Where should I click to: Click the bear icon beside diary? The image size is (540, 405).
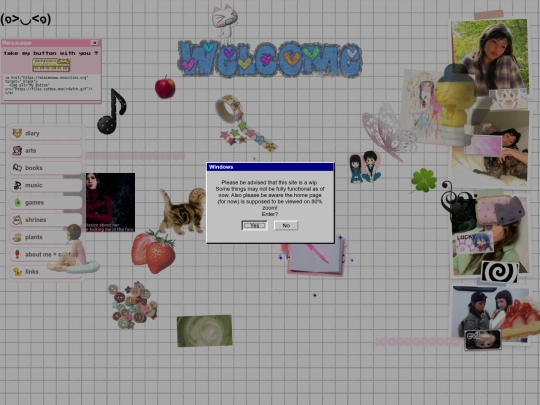pyautogui.click(x=17, y=133)
